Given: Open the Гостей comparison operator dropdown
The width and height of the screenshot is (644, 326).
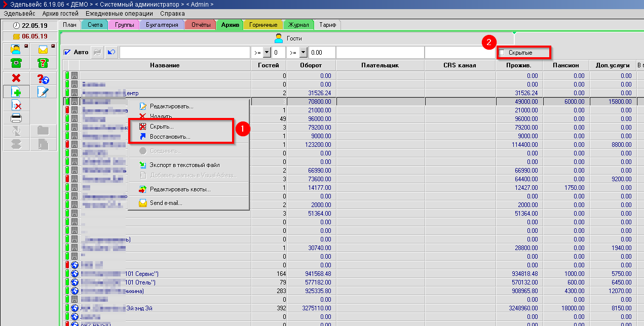Looking at the screenshot, I should click(267, 52).
